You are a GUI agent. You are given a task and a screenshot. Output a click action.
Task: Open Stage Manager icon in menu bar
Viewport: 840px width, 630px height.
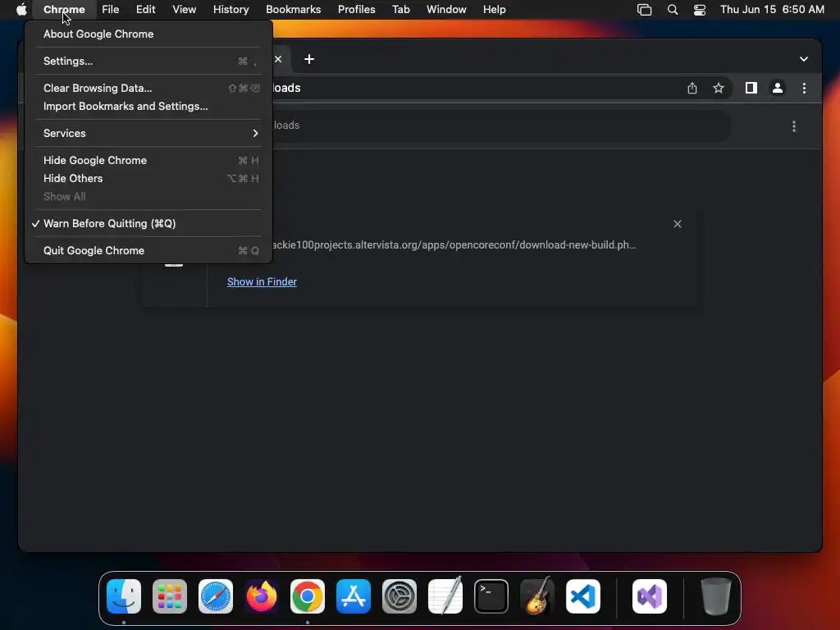pyautogui.click(x=644, y=10)
